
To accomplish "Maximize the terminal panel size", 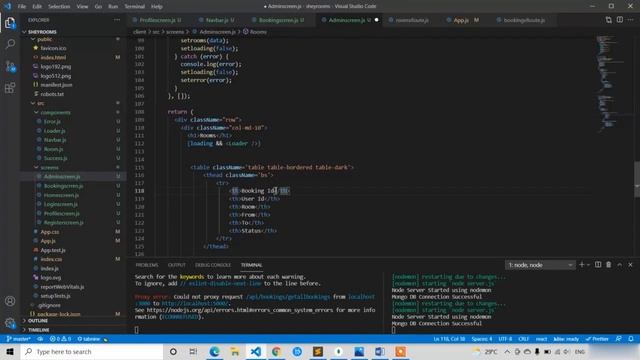I will tap(620, 265).
